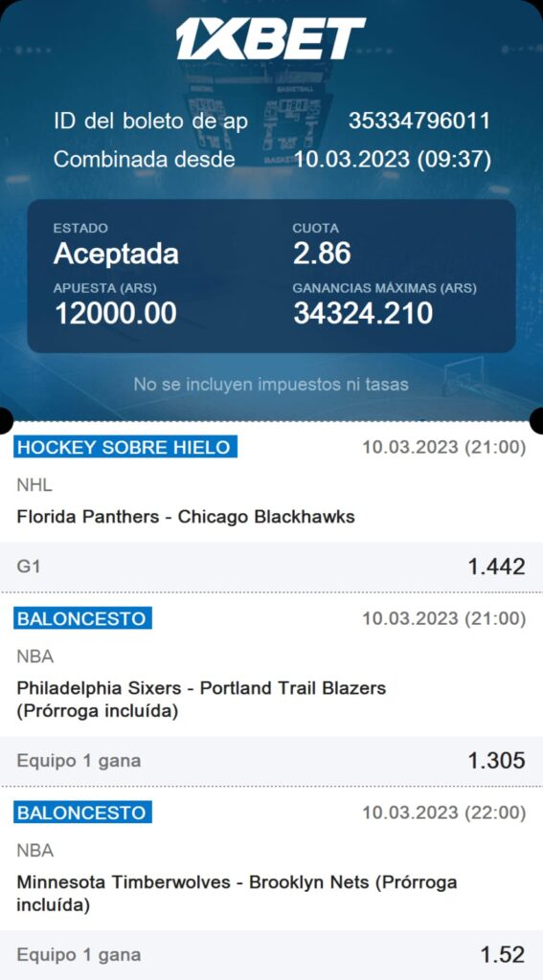Click the maximum winnings 34324.210
The width and height of the screenshot is (543, 980).
pos(363,313)
